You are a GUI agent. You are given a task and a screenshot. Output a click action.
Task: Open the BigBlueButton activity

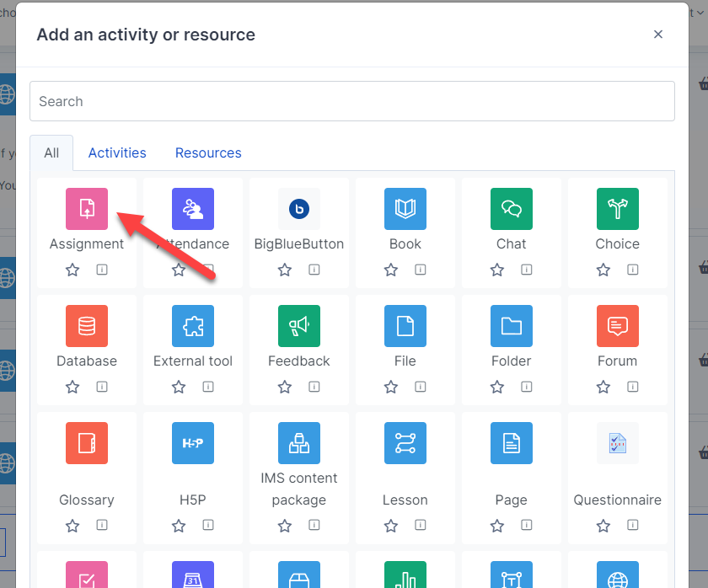[299, 209]
